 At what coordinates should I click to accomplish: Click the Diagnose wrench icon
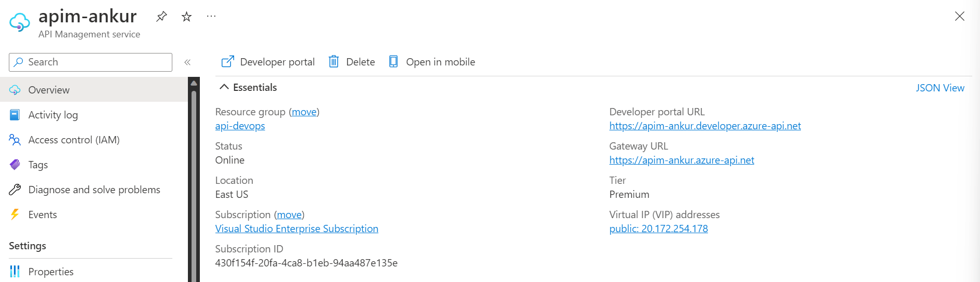15,190
